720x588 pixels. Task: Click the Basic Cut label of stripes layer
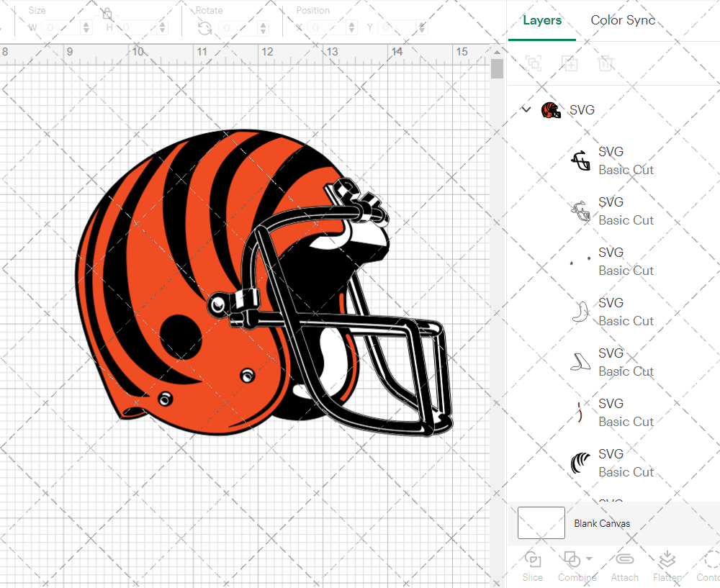pos(626,472)
